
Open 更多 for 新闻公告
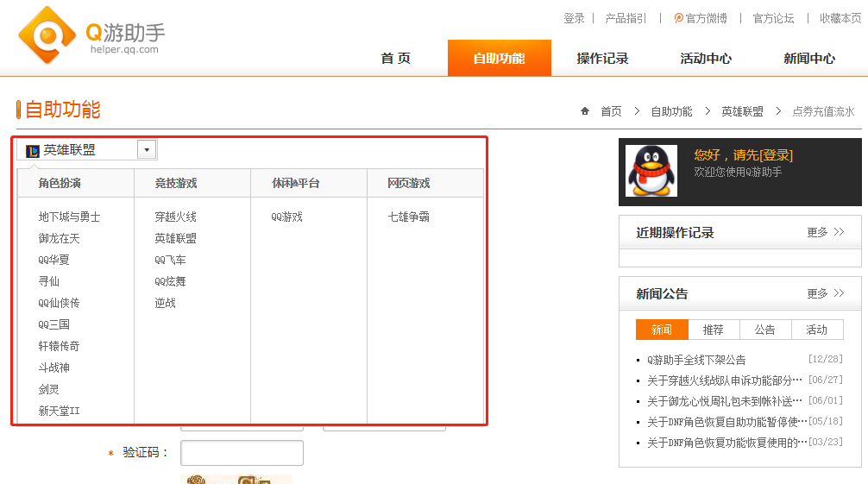click(x=826, y=293)
